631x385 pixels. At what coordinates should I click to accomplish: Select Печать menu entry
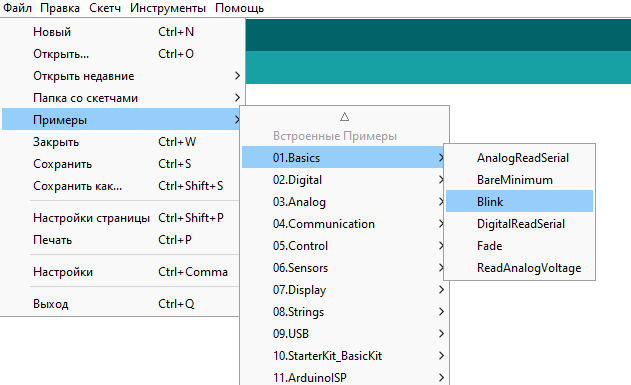pos(122,240)
